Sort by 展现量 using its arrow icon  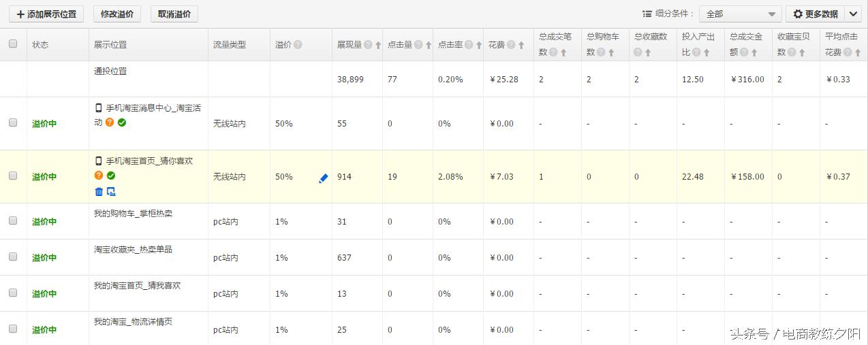click(378, 45)
